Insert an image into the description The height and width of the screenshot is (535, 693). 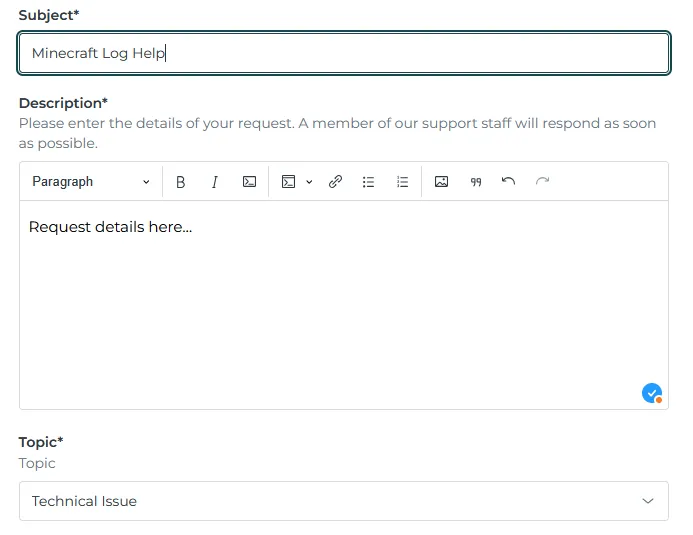pos(441,182)
